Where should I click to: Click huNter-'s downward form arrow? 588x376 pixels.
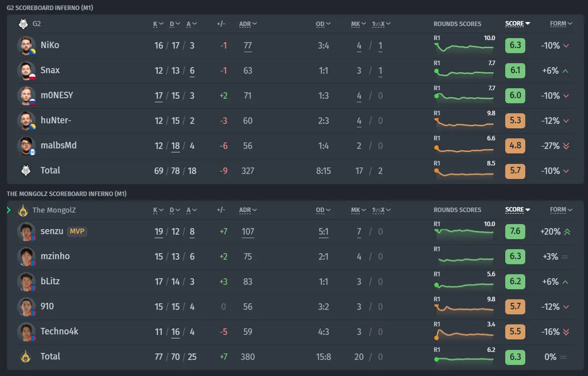click(x=566, y=121)
